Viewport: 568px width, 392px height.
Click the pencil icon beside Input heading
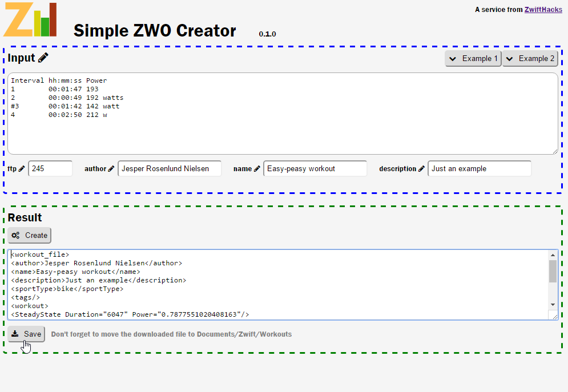pyautogui.click(x=43, y=58)
